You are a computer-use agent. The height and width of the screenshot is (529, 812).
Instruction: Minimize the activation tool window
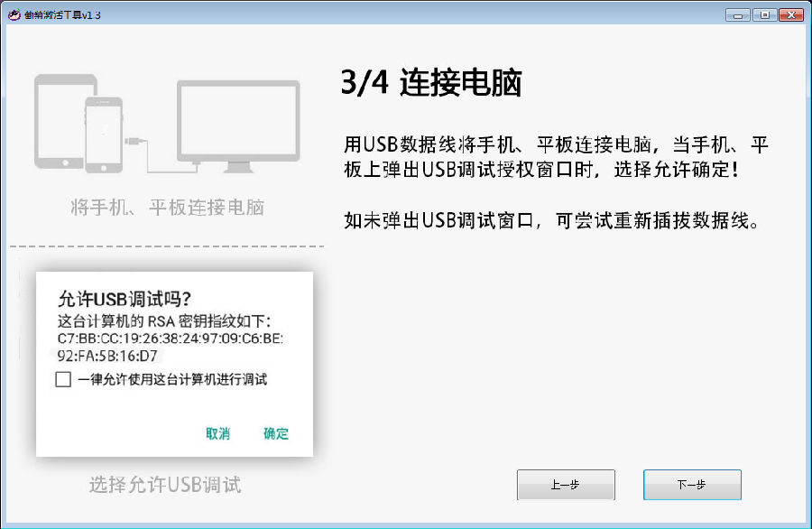[737, 15]
